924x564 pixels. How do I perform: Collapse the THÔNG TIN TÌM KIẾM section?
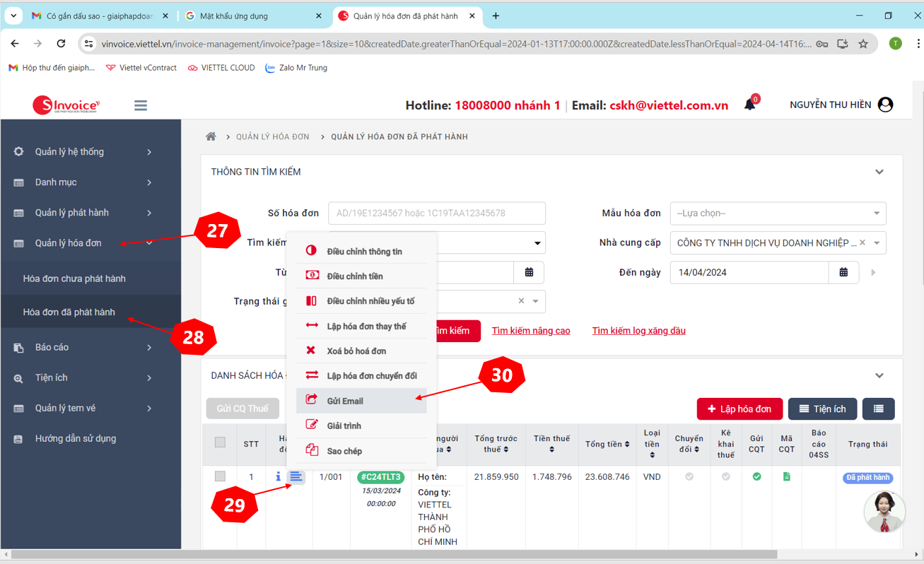click(x=879, y=171)
